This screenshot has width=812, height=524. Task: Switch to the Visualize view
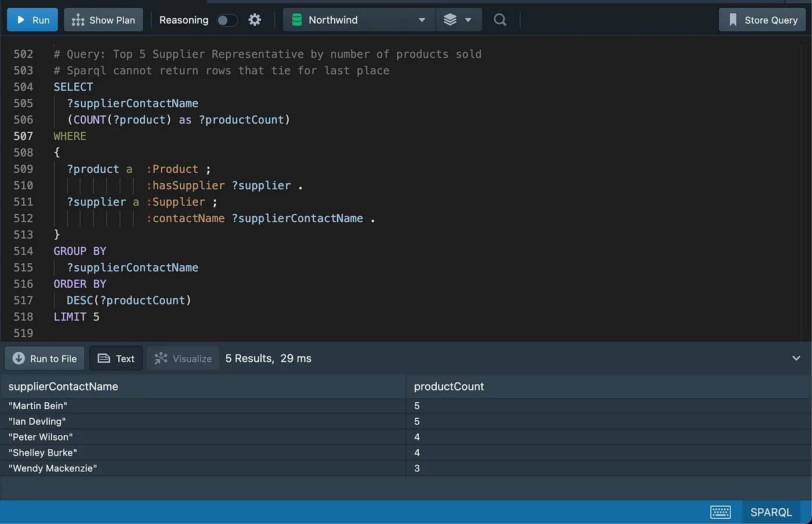183,359
